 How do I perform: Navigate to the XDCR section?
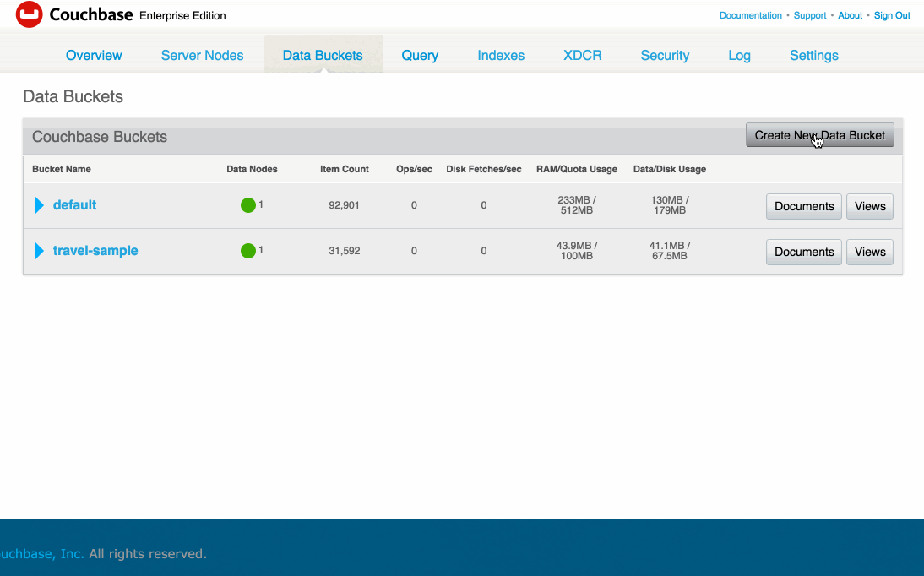pyautogui.click(x=582, y=55)
